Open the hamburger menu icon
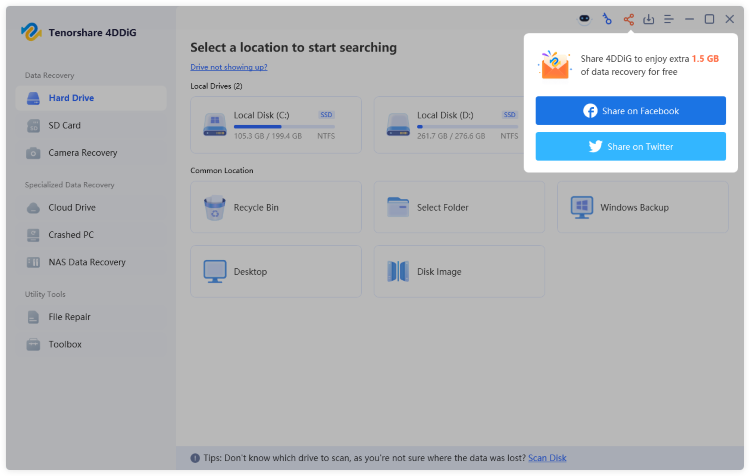This screenshot has height=476, width=750. (669, 19)
